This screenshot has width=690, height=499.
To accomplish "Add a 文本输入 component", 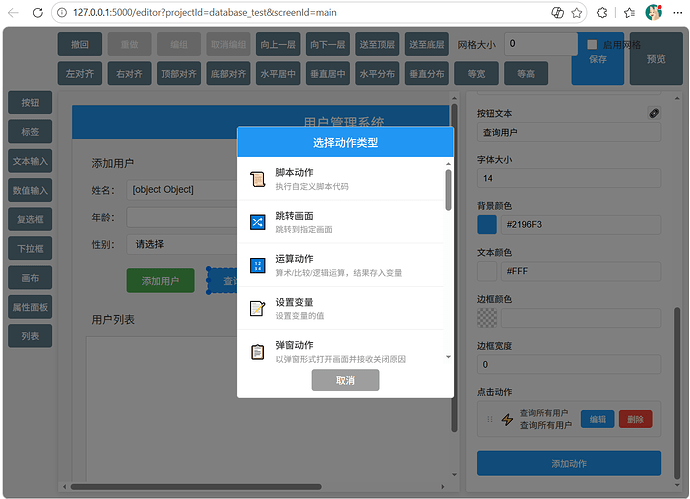I will click(x=30, y=161).
